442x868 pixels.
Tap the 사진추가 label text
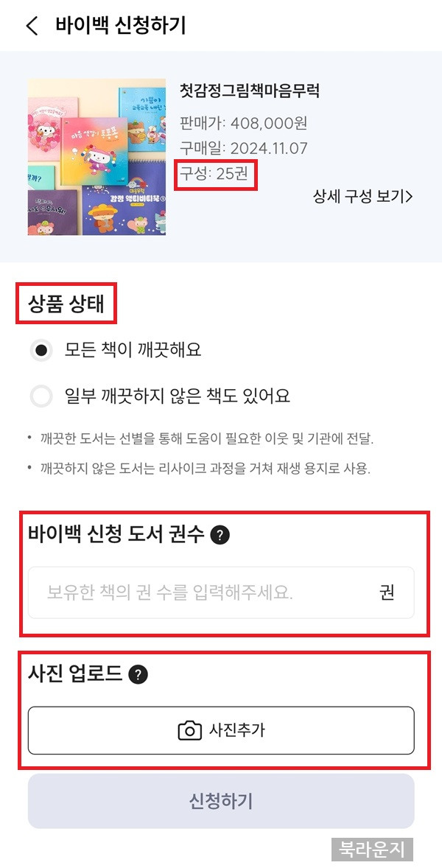(236, 731)
